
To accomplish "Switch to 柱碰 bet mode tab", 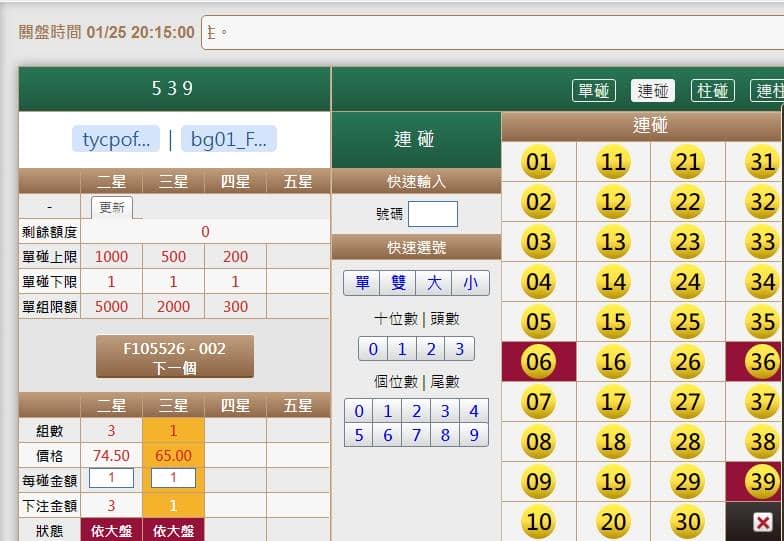I will coord(712,90).
